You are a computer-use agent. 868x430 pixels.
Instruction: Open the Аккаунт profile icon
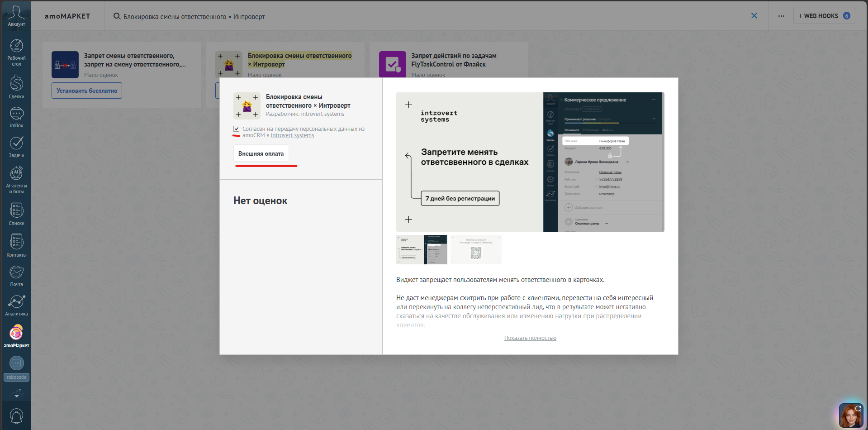tap(16, 16)
